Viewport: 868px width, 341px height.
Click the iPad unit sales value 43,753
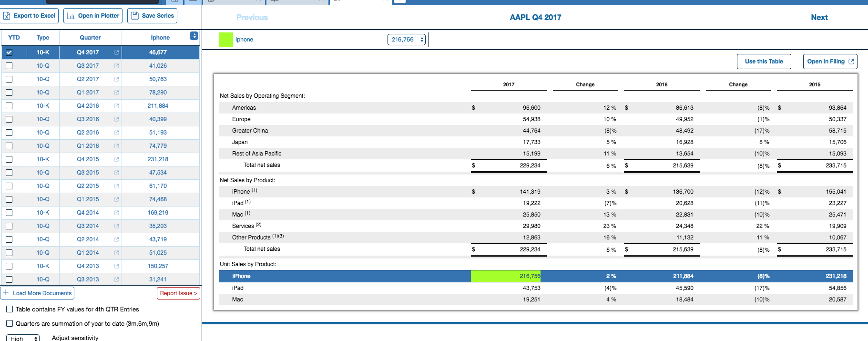(x=531, y=288)
